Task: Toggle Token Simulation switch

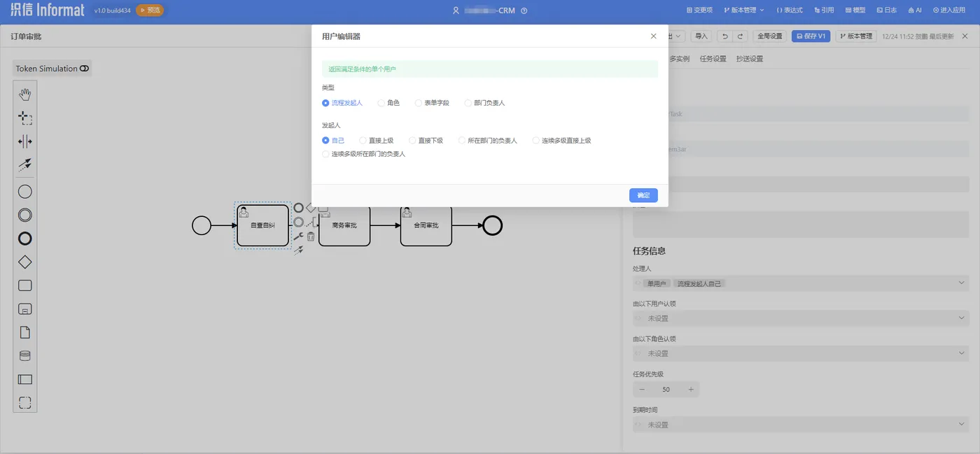Action: [x=85, y=69]
